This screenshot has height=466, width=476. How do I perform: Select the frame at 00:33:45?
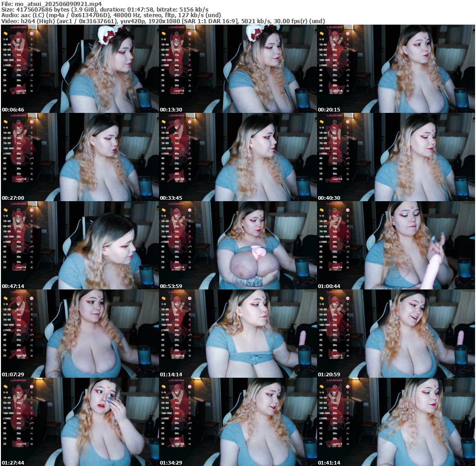coord(238,157)
